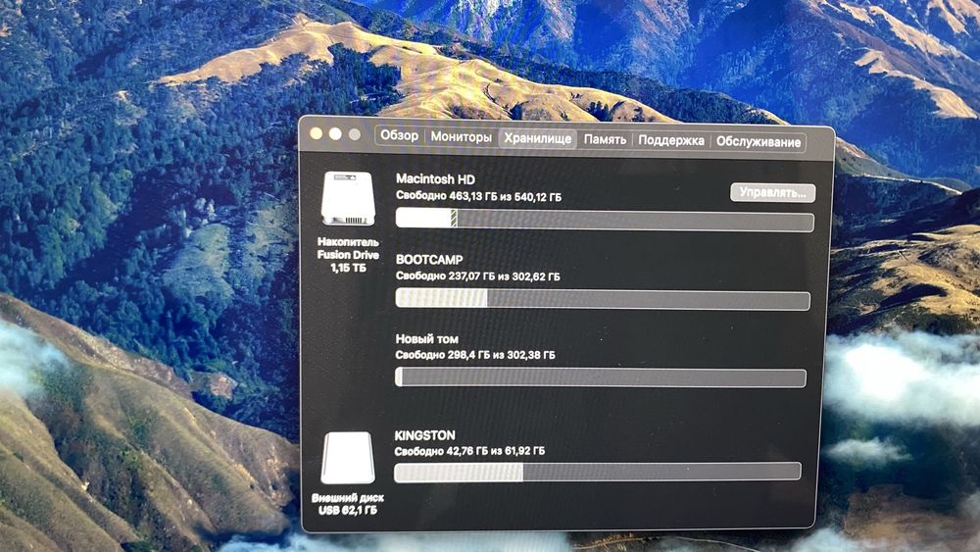This screenshot has width=980, height=552.
Task: Open the Мониторы tab
Action: click(462, 136)
